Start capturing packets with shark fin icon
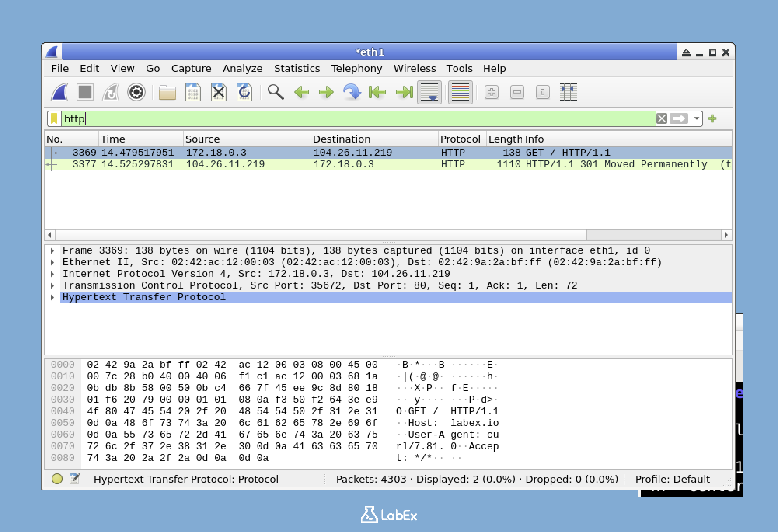778x532 pixels. 59,92
